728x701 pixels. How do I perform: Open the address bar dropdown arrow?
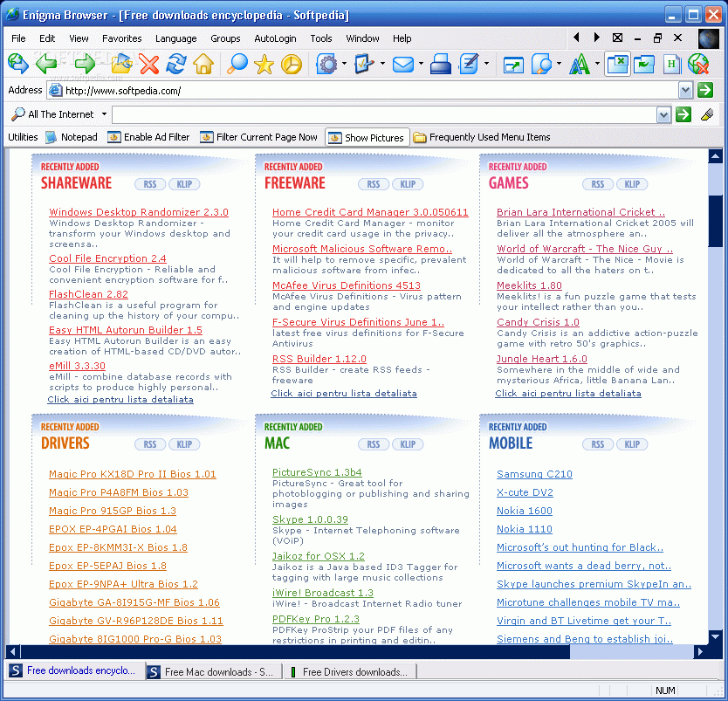(x=685, y=90)
